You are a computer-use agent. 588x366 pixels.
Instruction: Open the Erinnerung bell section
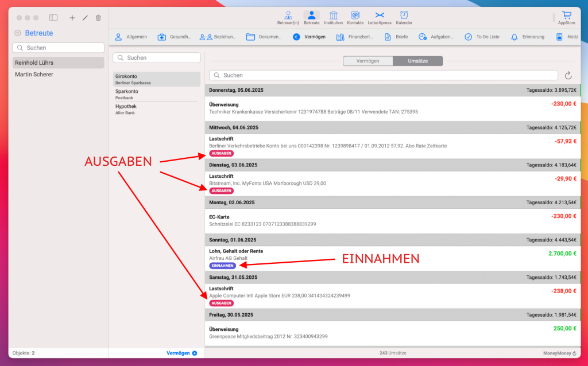(x=528, y=37)
